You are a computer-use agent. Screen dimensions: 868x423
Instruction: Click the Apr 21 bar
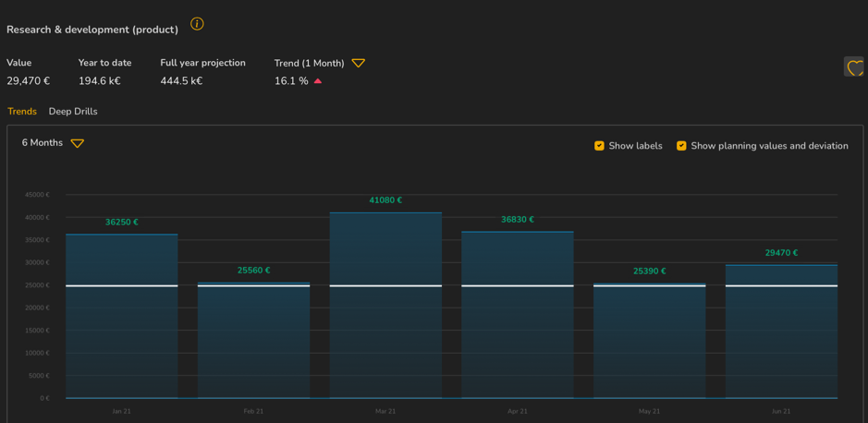[x=517, y=323]
